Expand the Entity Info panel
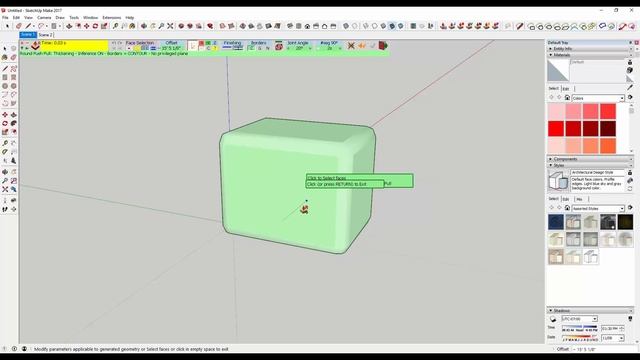 tap(590, 49)
